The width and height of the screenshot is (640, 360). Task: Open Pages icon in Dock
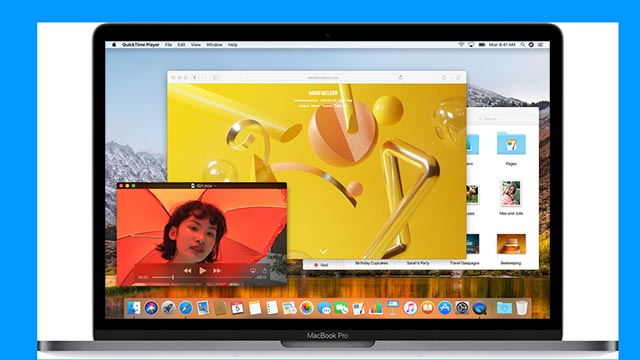tap(358, 308)
